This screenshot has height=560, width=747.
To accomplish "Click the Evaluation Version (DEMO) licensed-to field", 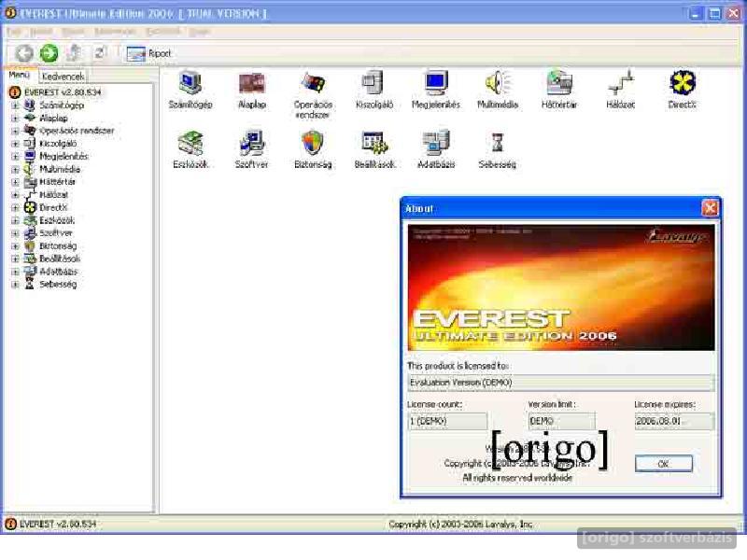I will 561,383.
